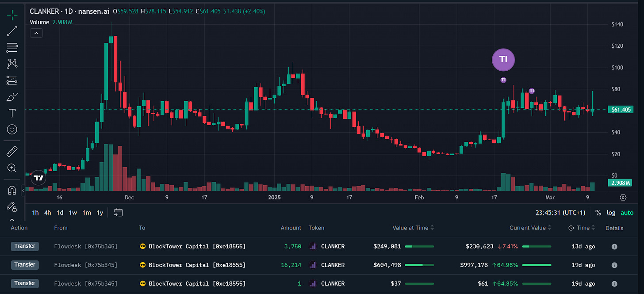Set range to 1m
The height and width of the screenshot is (294, 644).
click(x=87, y=213)
